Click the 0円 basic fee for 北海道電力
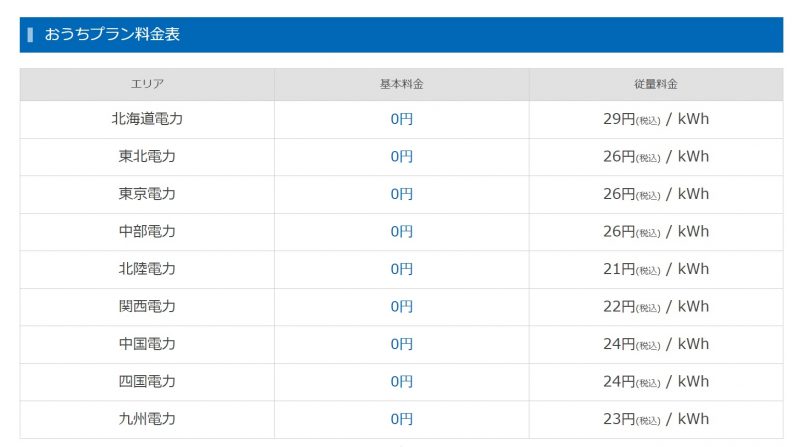The width and height of the screenshot is (800, 447). tap(402, 119)
